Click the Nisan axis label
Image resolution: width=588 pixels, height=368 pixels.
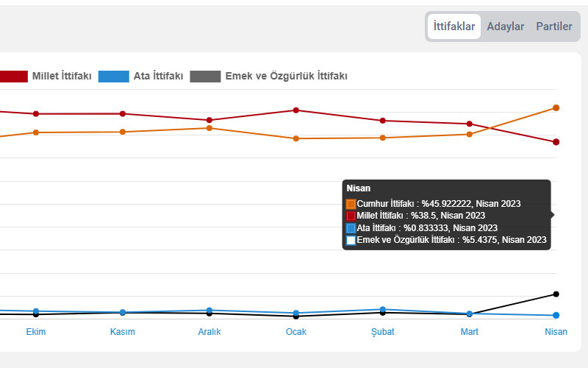point(556,332)
